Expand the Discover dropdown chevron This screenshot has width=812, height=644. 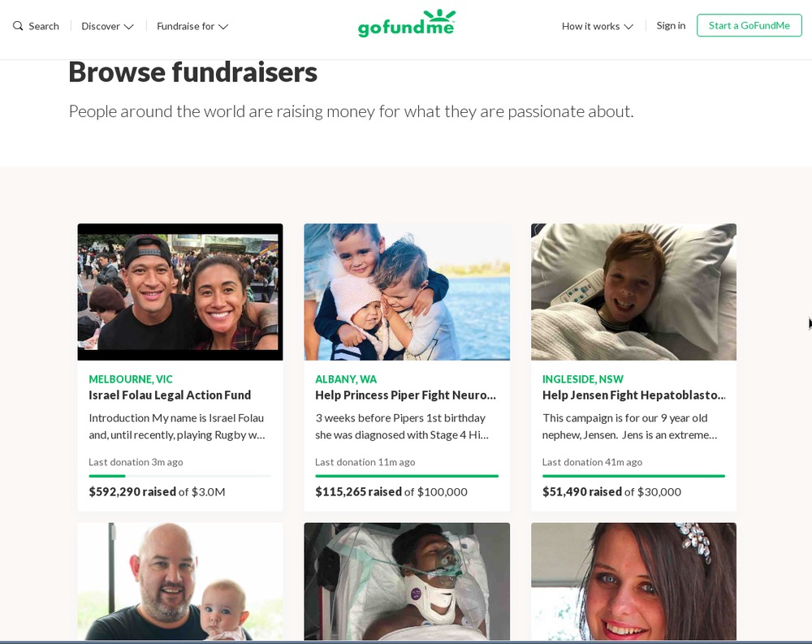128,27
